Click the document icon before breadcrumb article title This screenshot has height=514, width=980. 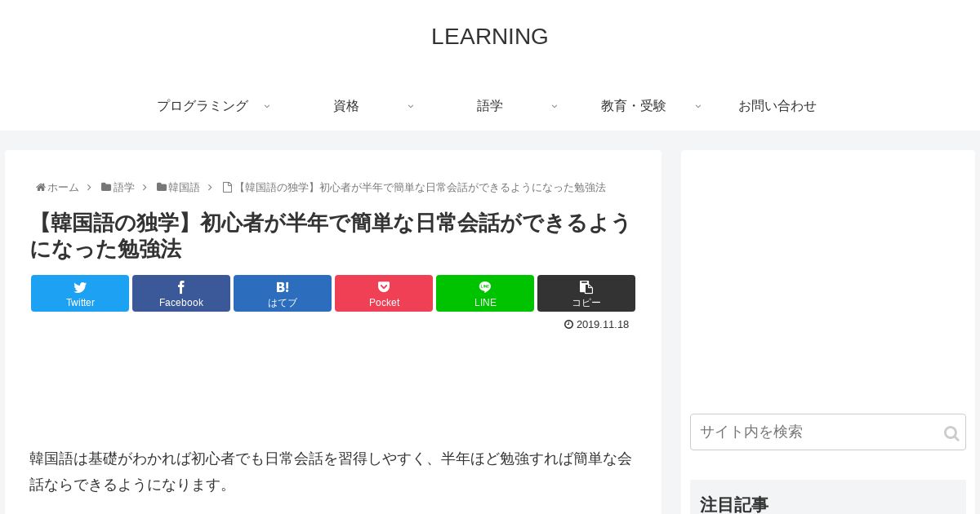pos(227,188)
